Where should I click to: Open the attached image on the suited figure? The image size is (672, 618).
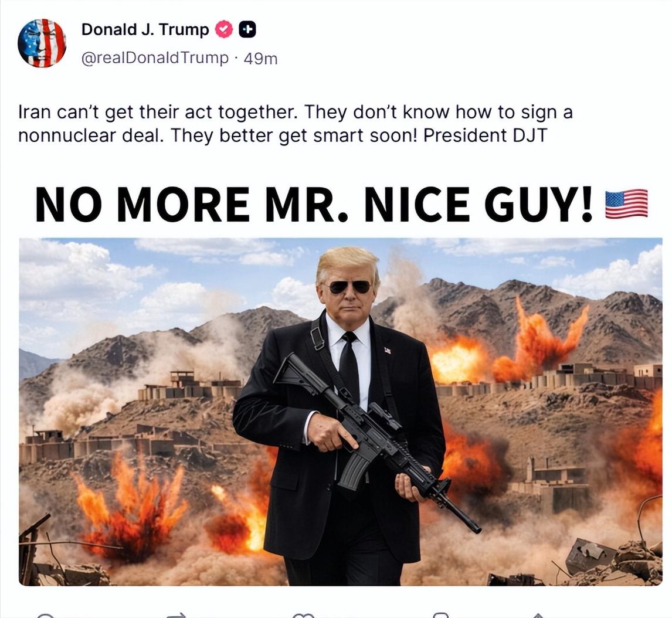341,412
